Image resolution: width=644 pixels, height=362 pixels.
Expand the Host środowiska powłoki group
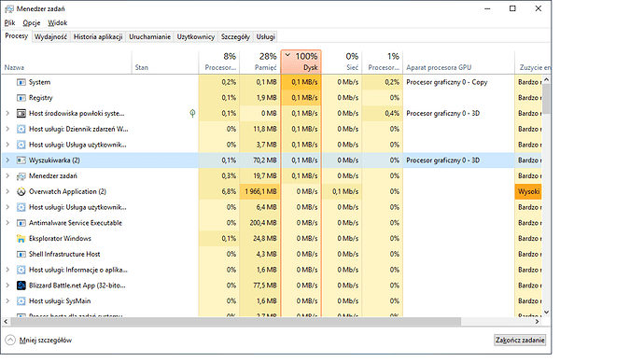click(x=7, y=113)
